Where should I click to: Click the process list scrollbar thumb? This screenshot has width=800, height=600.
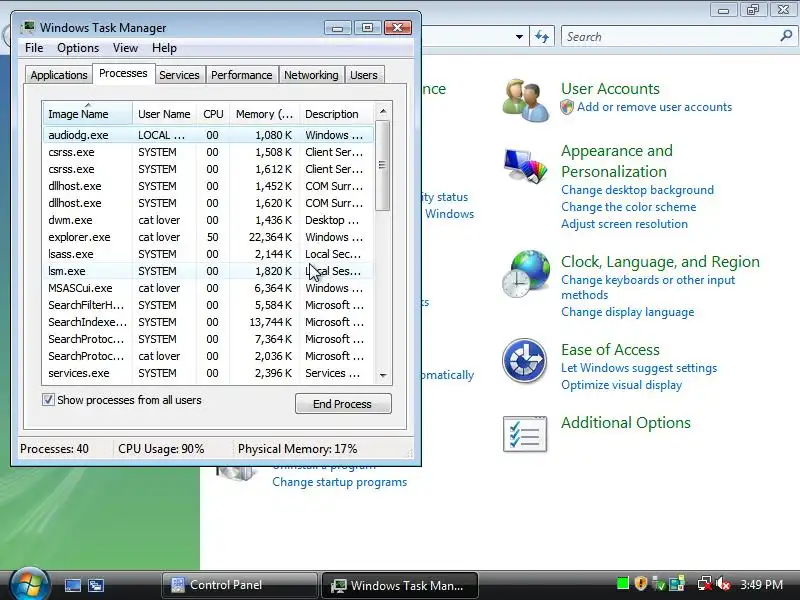pos(383,165)
